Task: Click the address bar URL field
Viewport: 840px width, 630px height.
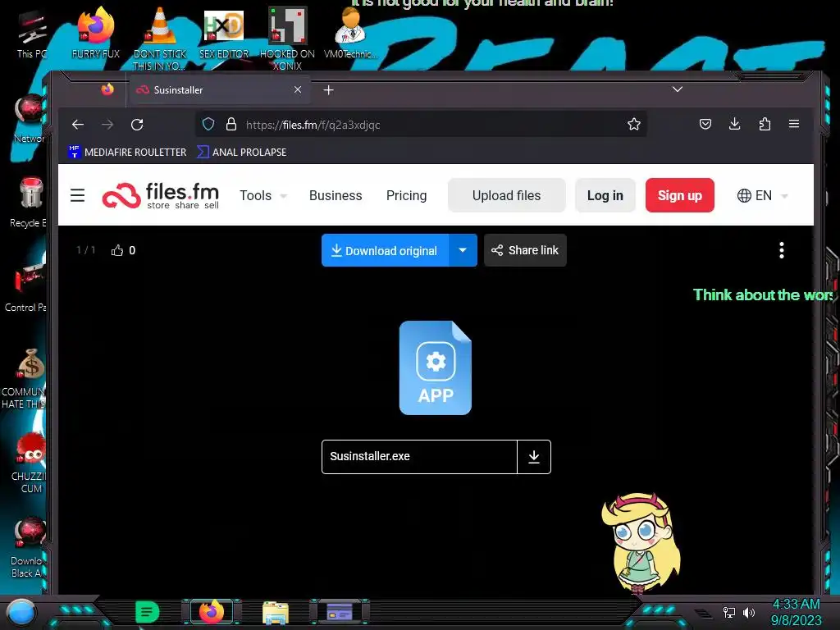Action: click(421, 125)
